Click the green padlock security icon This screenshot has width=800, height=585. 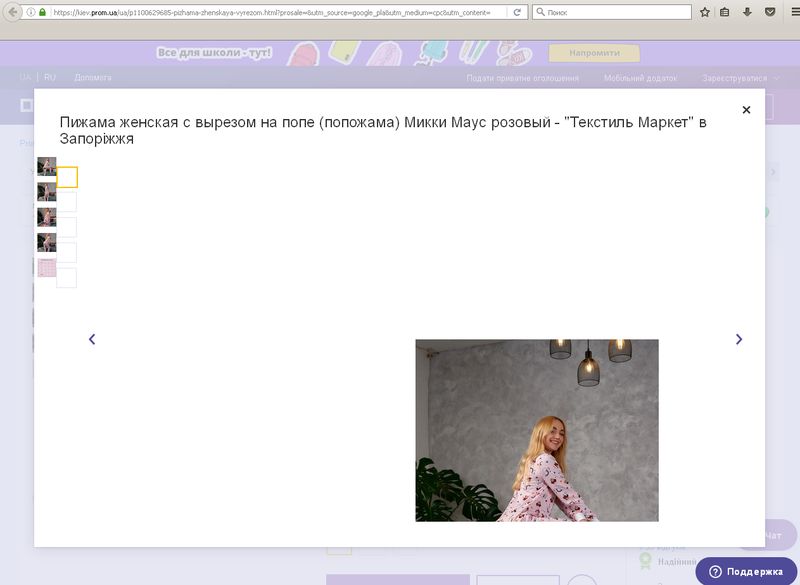42,12
